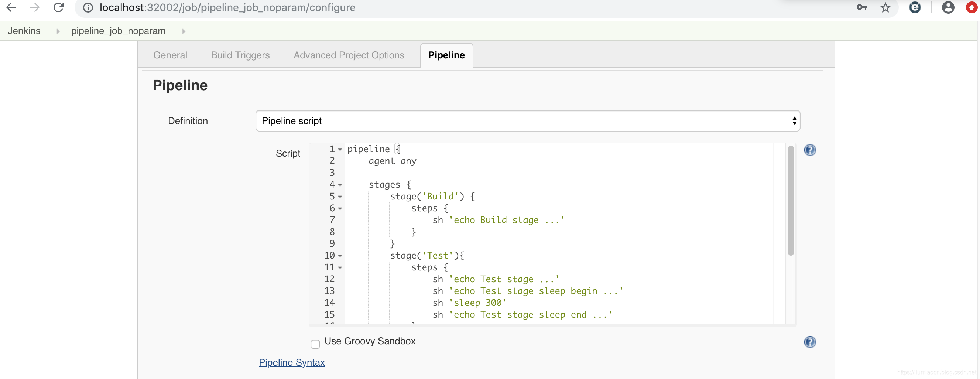Enable the Use Groovy Sandbox checkbox
Screen dimensions: 980x379
click(x=315, y=344)
